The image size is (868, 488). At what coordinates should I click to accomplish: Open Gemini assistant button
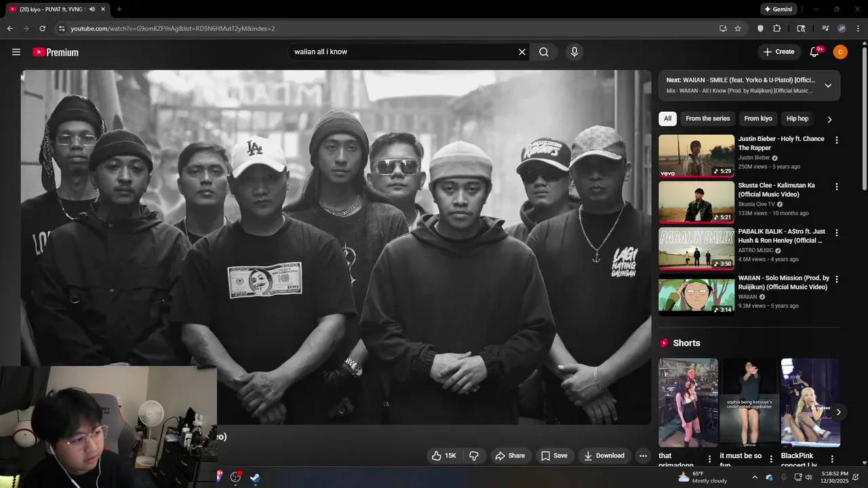coord(777,9)
